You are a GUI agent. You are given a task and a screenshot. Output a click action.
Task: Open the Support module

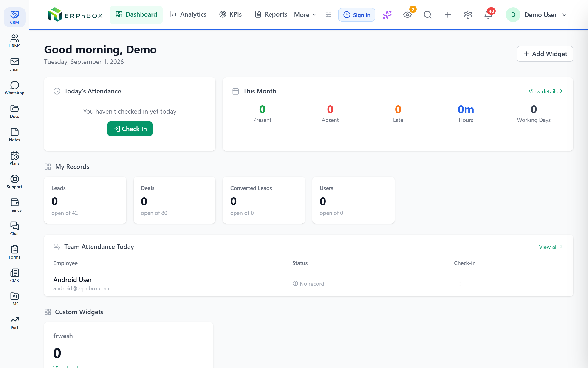[14, 181]
